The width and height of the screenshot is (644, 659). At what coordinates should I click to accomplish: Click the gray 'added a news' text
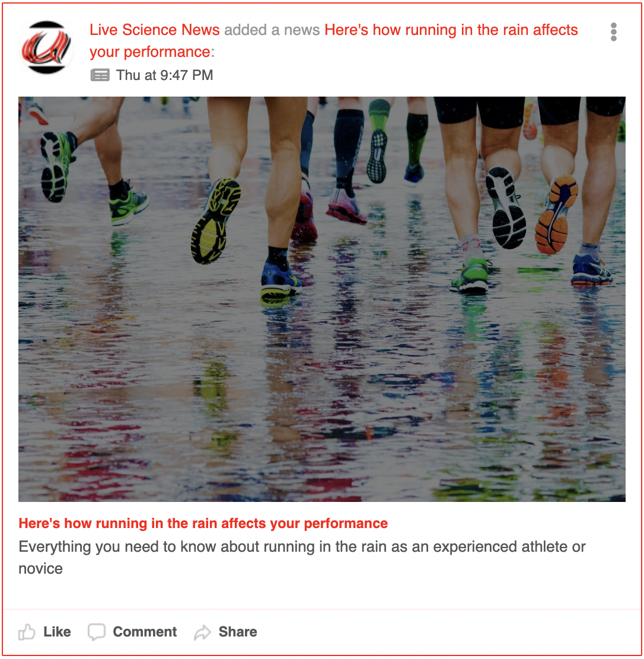click(x=272, y=30)
